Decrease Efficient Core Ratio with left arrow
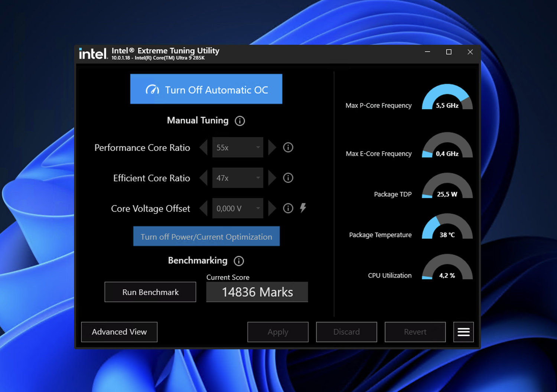 pos(203,178)
